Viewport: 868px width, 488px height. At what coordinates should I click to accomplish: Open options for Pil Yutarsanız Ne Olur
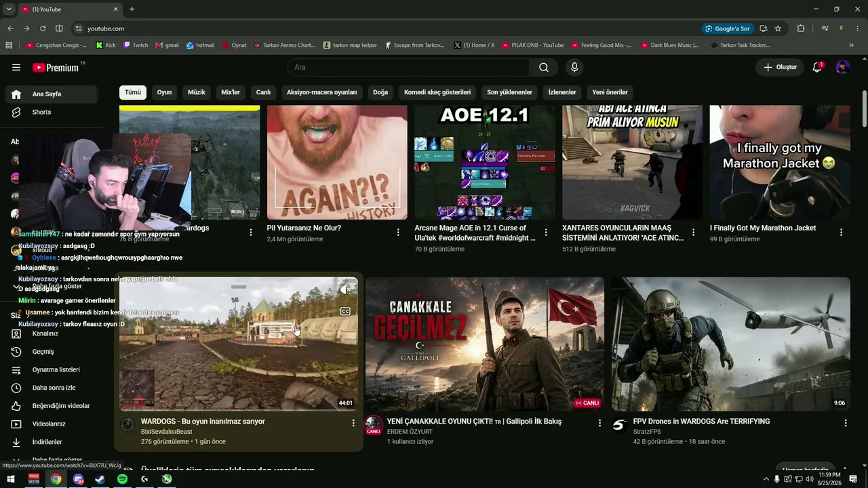(x=398, y=232)
